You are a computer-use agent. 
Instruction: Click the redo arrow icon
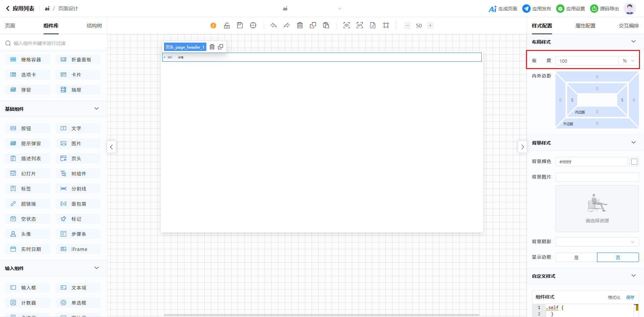pos(287,25)
